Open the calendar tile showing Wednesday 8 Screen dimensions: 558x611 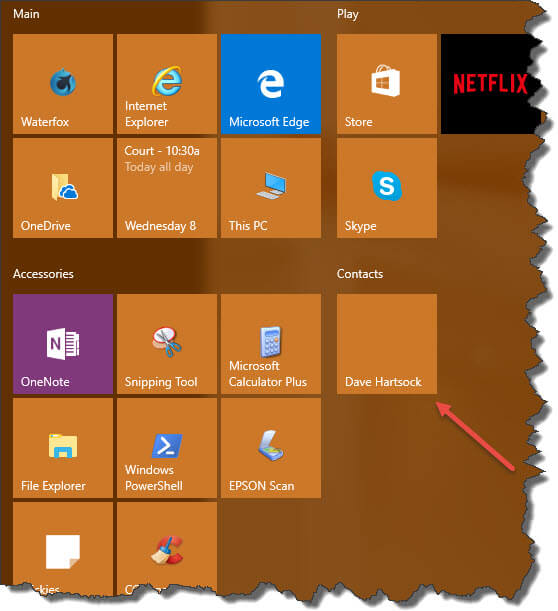[167, 188]
